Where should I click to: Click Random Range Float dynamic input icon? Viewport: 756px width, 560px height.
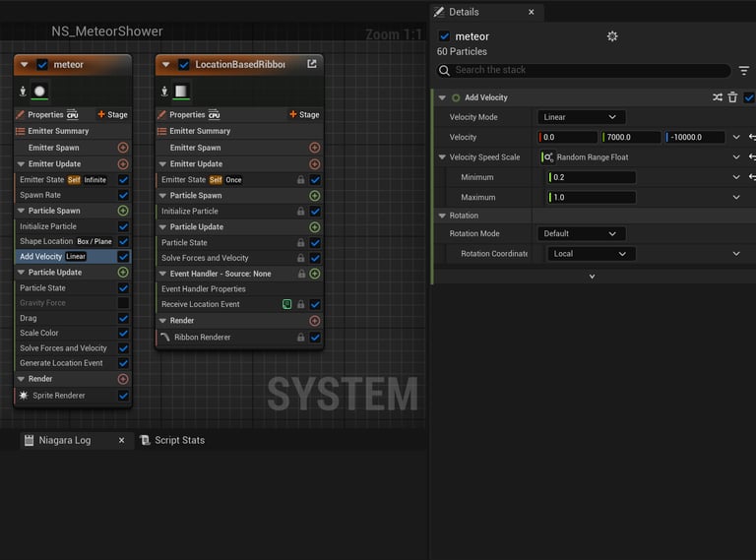(x=547, y=157)
